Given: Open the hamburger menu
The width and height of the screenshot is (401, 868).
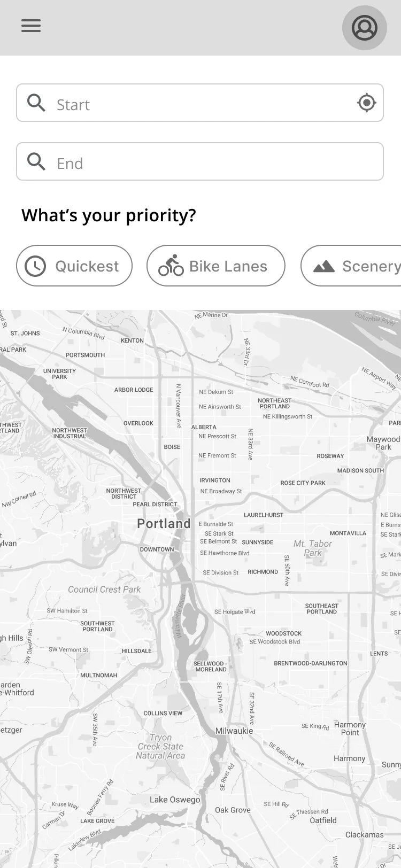Looking at the screenshot, I should [x=31, y=26].
